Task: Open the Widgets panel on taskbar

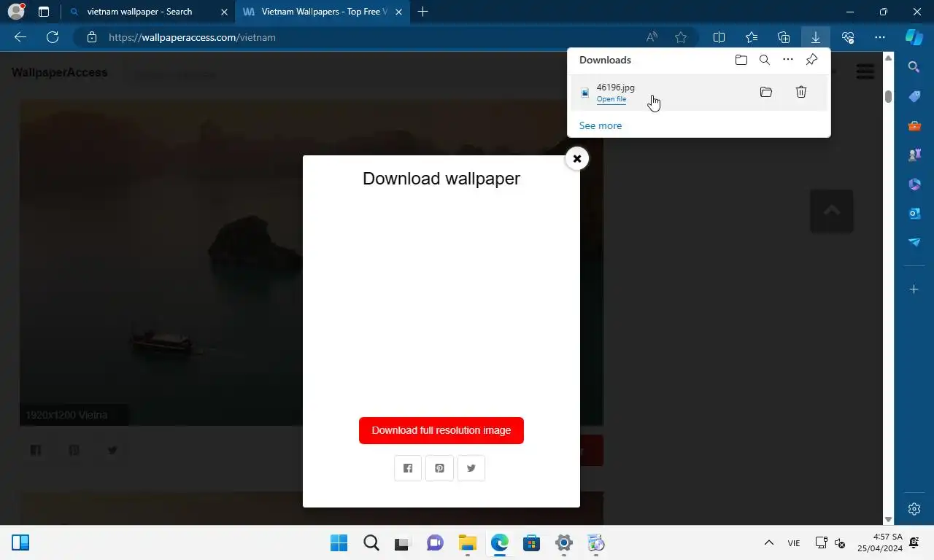Action: (20, 543)
